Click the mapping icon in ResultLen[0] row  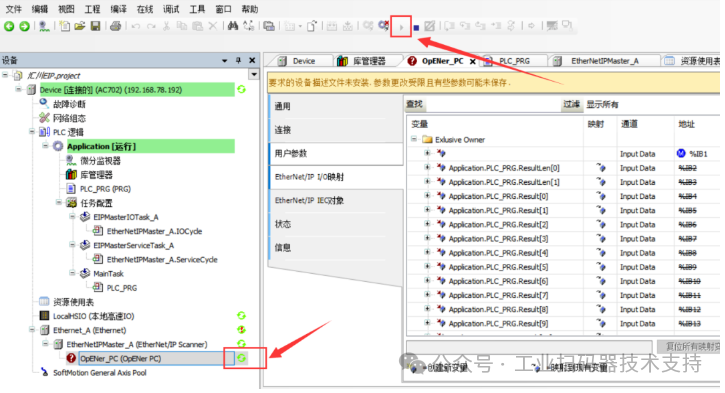(601, 168)
